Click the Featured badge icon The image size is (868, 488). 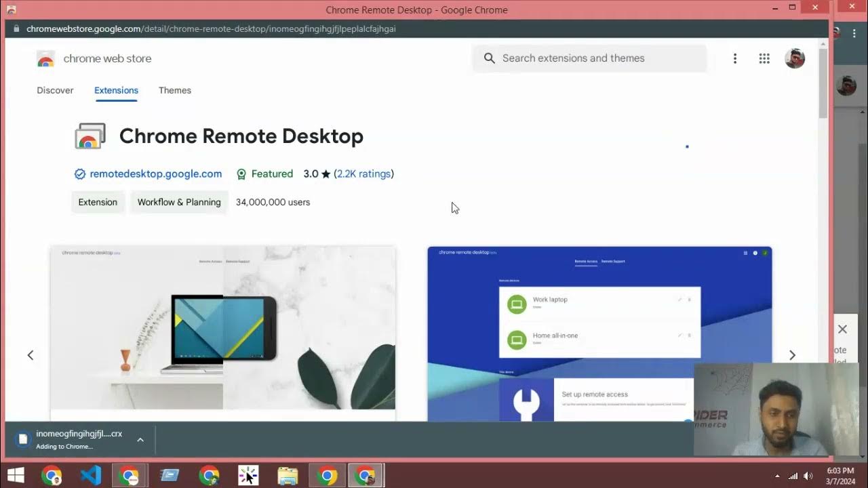click(241, 174)
